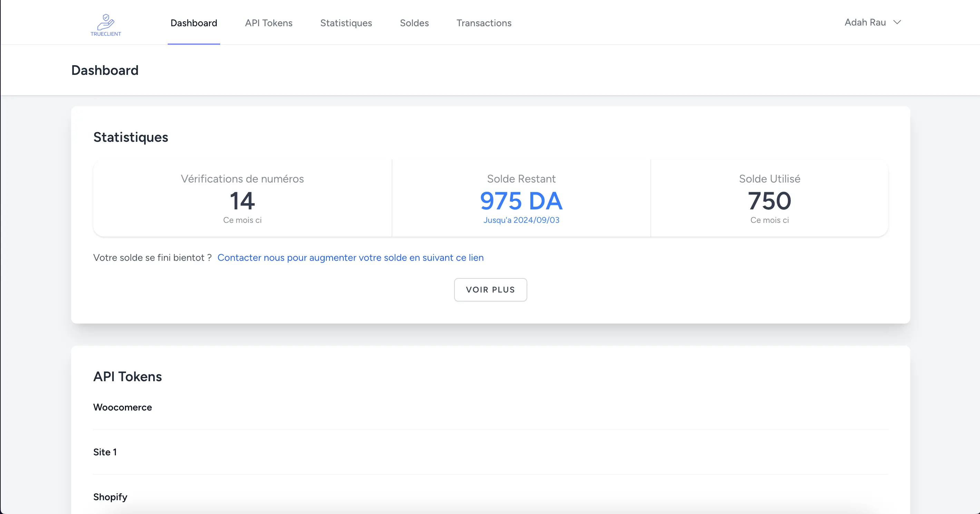The image size is (980, 514).
Task: Select the Shopify token row
Action: [110, 497]
